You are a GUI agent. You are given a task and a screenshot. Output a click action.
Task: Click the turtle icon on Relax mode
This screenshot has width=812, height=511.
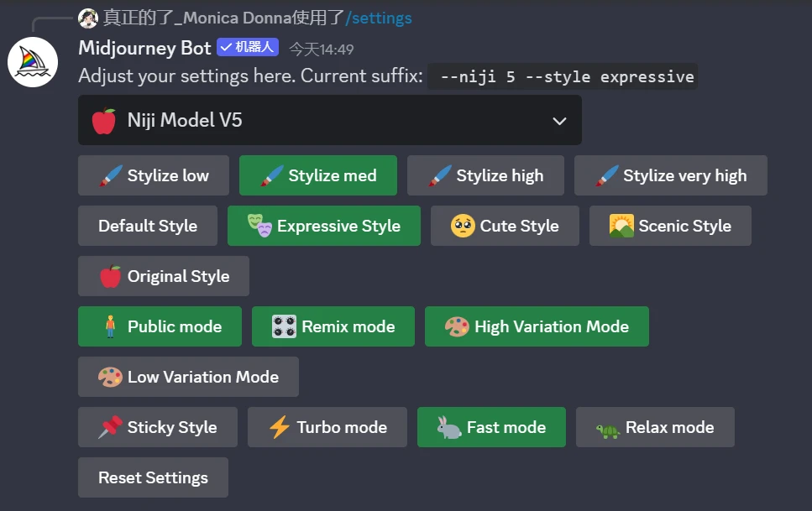(x=608, y=430)
